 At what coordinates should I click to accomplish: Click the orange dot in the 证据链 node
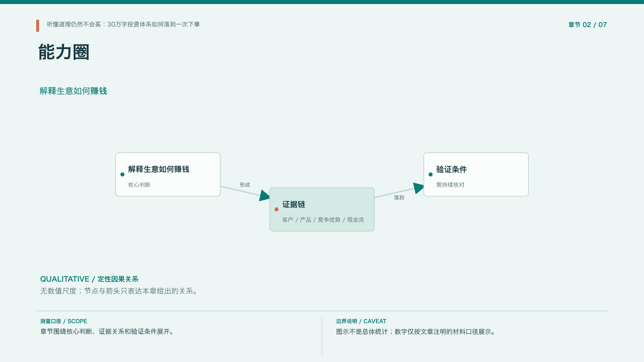[x=277, y=210]
